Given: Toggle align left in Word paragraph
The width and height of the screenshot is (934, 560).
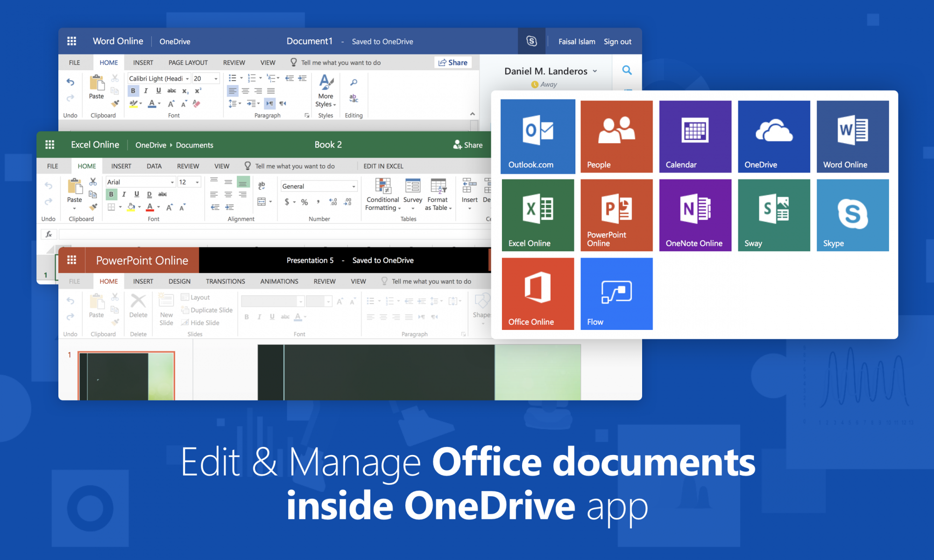Looking at the screenshot, I should pos(233,91).
